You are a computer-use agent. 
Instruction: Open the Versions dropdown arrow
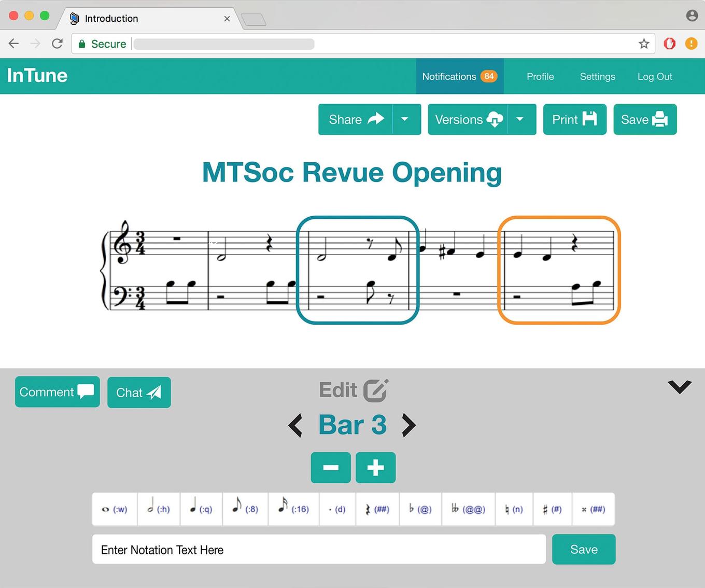520,119
